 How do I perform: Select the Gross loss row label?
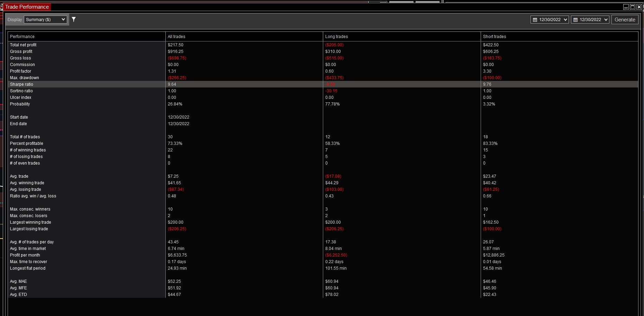(20, 58)
